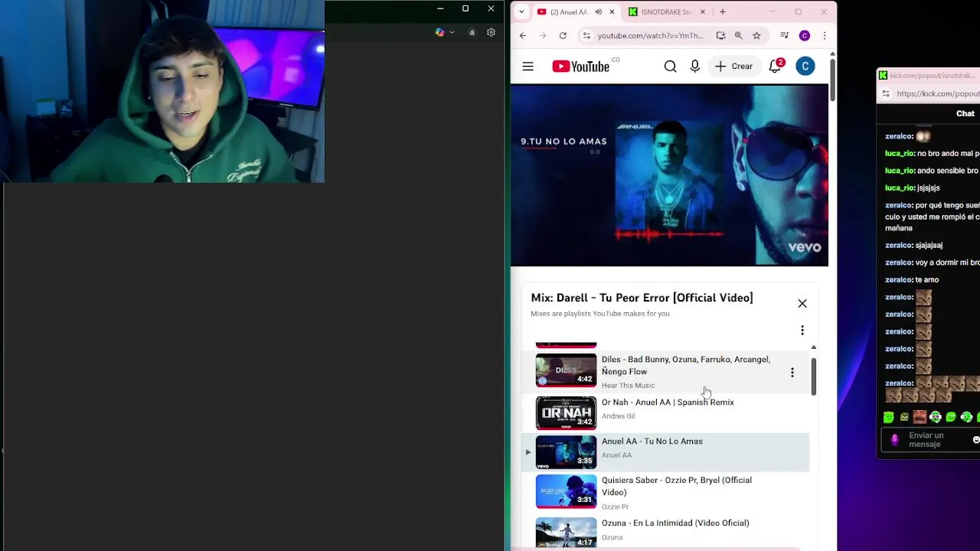This screenshot has height=551, width=980.
Task: Click the first green emote in Kick chat
Action: click(x=888, y=417)
